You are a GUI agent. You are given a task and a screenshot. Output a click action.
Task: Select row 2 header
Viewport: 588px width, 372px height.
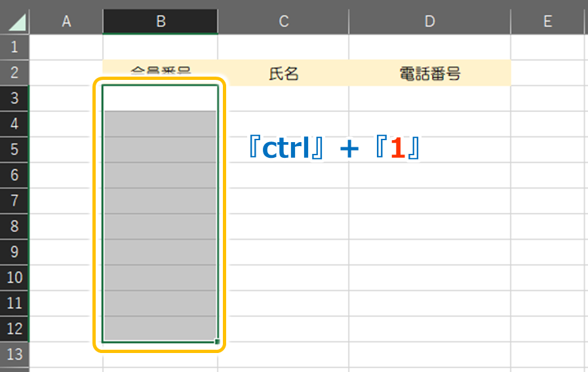pyautogui.click(x=15, y=73)
